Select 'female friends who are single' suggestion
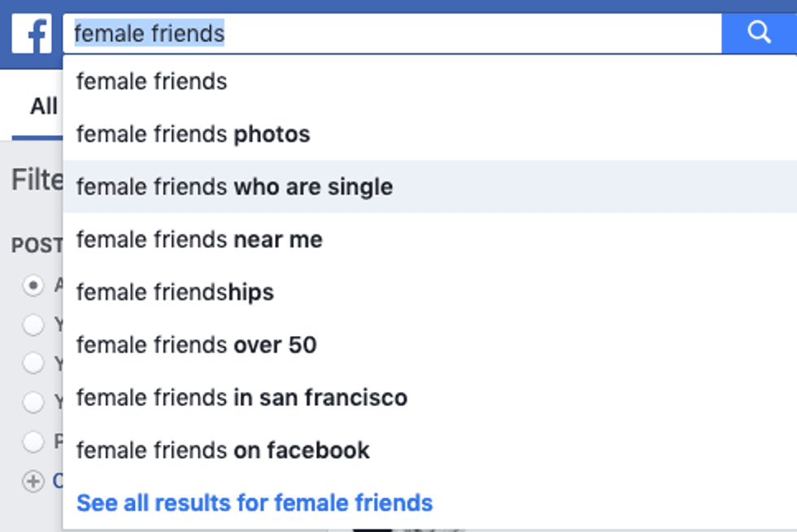The width and height of the screenshot is (797, 532). (234, 187)
